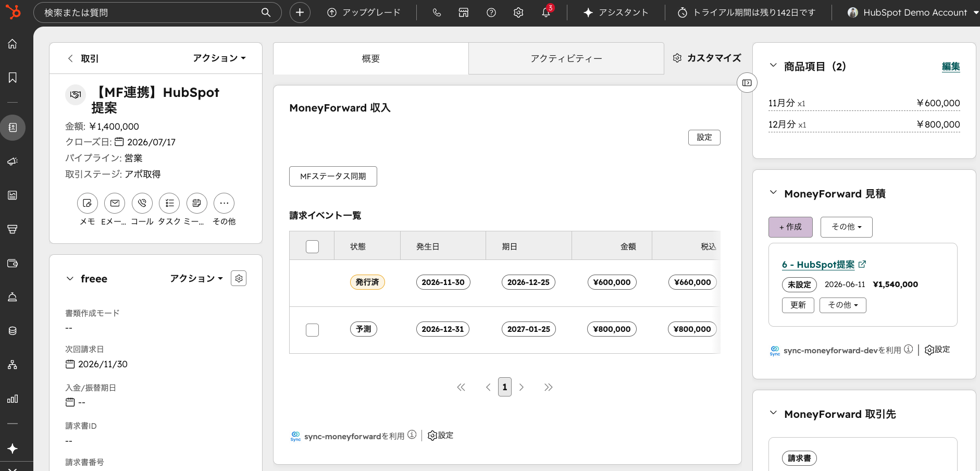This screenshot has height=471, width=980.
Task: Open 設定 next to sync-moneyforwardを利用
Action: point(441,436)
